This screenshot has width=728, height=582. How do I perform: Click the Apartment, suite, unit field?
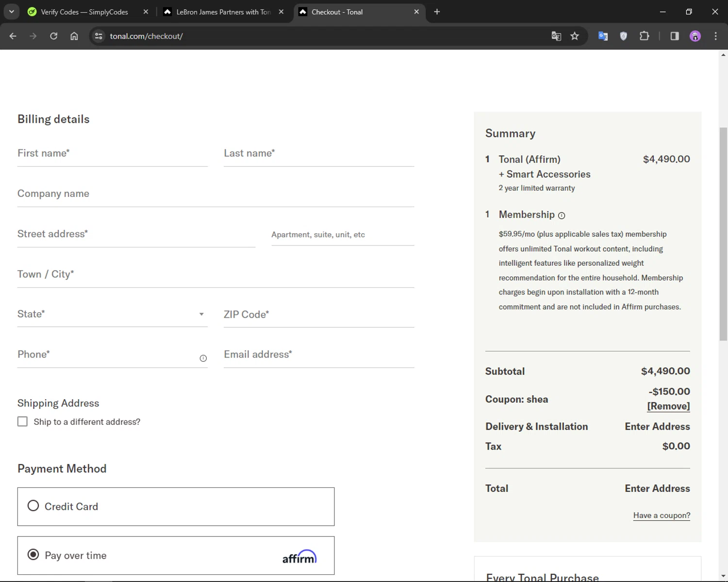coord(343,235)
